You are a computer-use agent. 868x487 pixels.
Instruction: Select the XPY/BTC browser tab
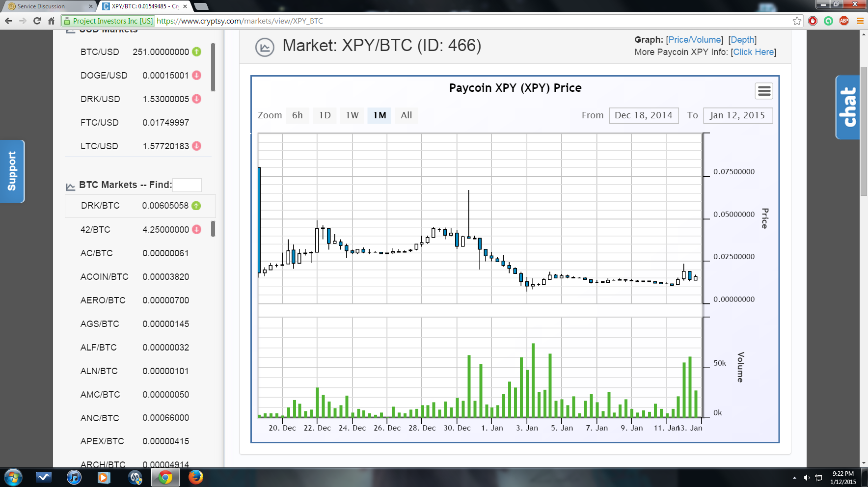tap(145, 6)
